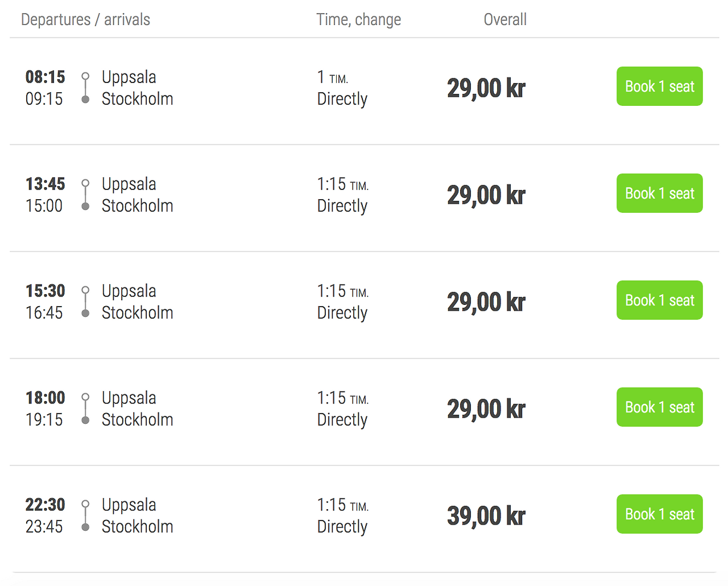Click the Departures / arrivals column header
This screenshot has width=728, height=586.
(x=85, y=20)
